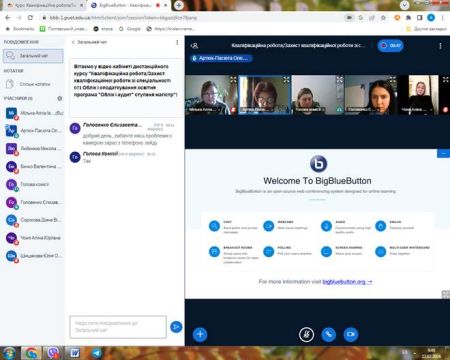Screen dimensions: 450x360
Task: Hide chat via the Загальний чат back arrow
Action: click(89, 42)
